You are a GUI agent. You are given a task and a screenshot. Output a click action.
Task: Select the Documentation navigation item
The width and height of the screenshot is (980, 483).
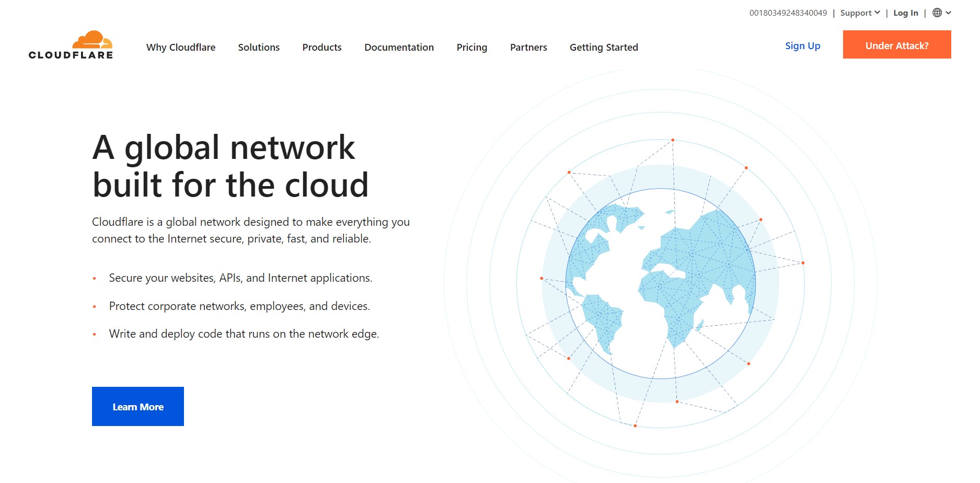[x=399, y=47]
